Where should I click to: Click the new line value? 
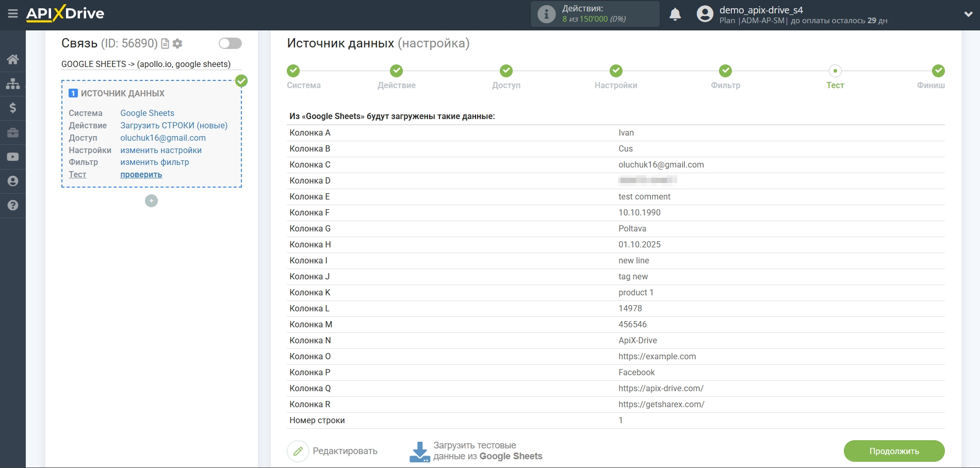pyautogui.click(x=634, y=260)
